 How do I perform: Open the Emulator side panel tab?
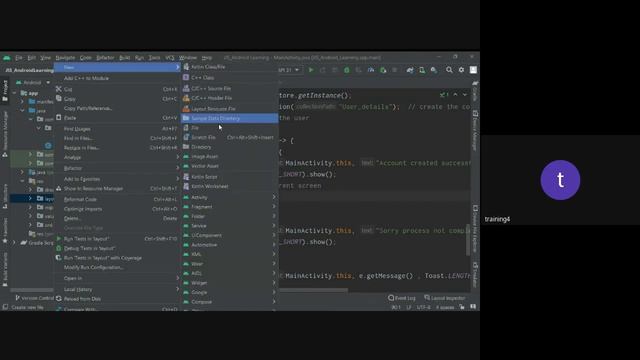click(x=475, y=275)
